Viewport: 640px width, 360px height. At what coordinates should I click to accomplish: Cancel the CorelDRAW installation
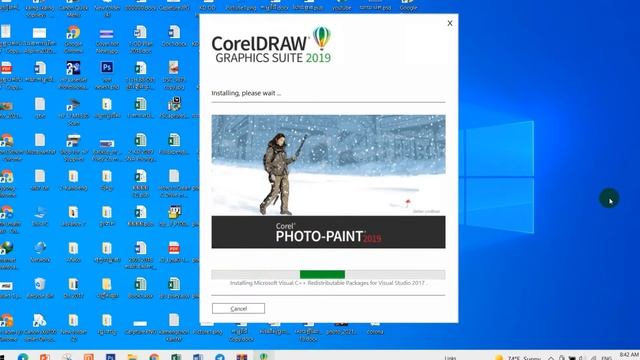pos(238,309)
